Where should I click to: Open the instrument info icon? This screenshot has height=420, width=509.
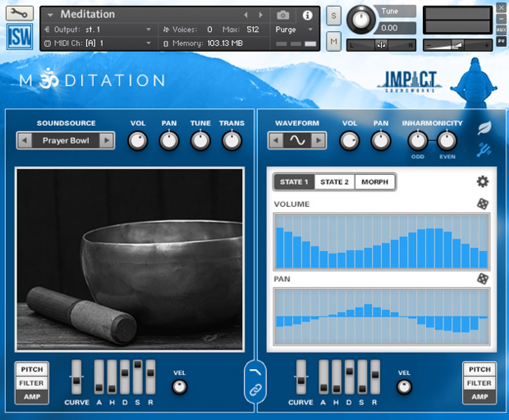coord(307,15)
